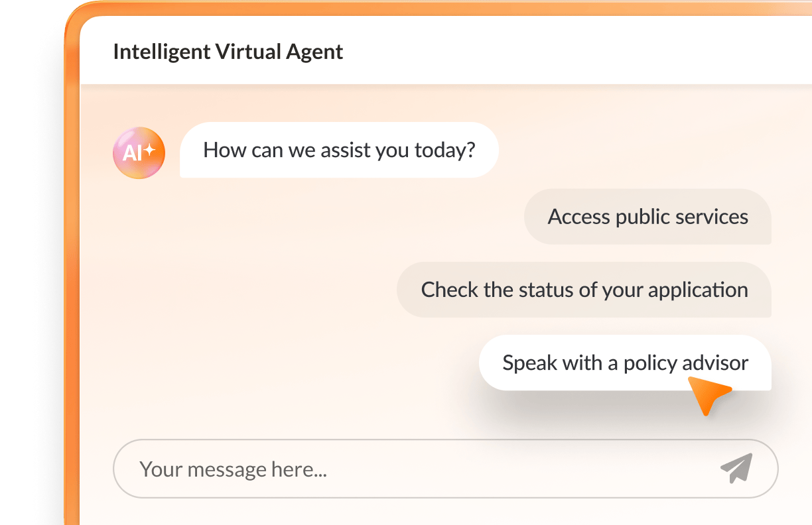Open the chatbot profile via the AI bubble
The image size is (812, 525).
click(139, 152)
